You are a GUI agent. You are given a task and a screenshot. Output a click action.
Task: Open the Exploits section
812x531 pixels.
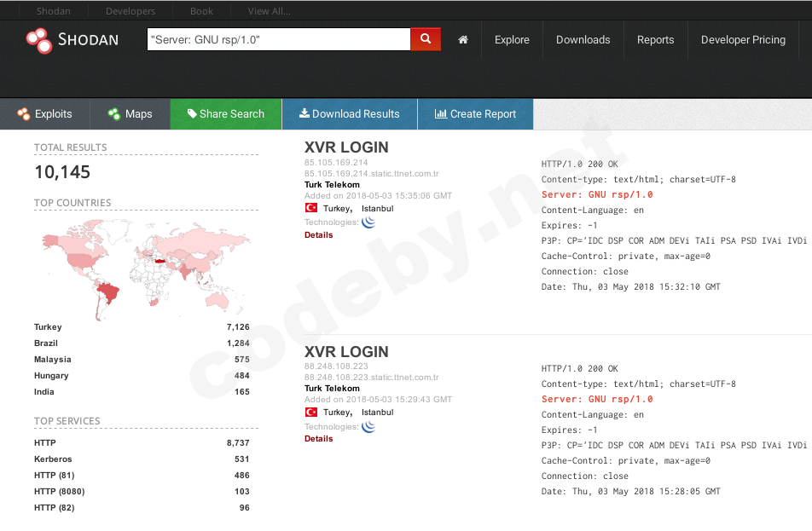pyautogui.click(x=45, y=114)
